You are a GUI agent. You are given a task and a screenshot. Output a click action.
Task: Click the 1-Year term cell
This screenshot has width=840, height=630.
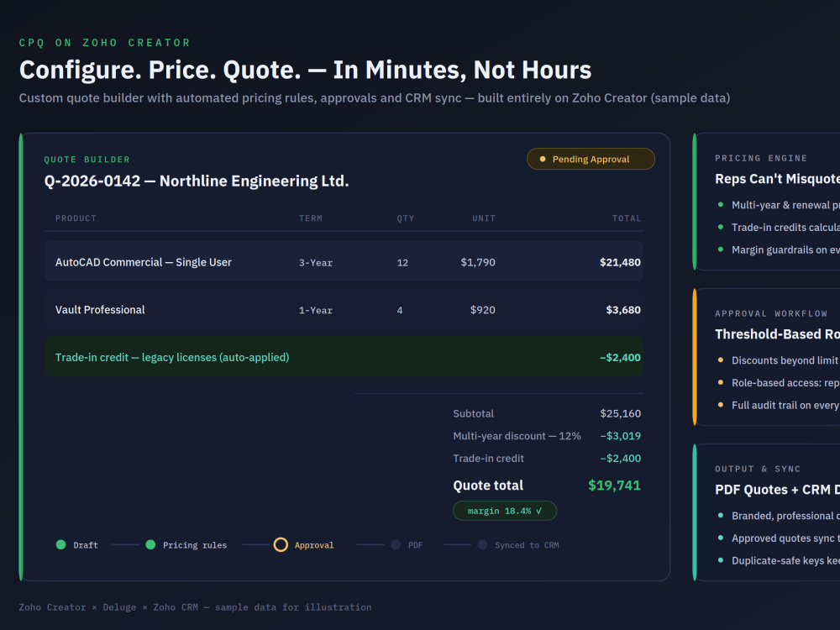[316, 310]
